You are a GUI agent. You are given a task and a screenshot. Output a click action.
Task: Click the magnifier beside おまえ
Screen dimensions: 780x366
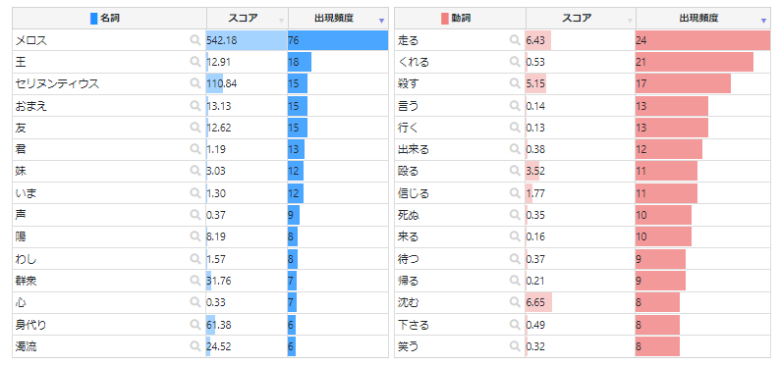[x=195, y=105]
